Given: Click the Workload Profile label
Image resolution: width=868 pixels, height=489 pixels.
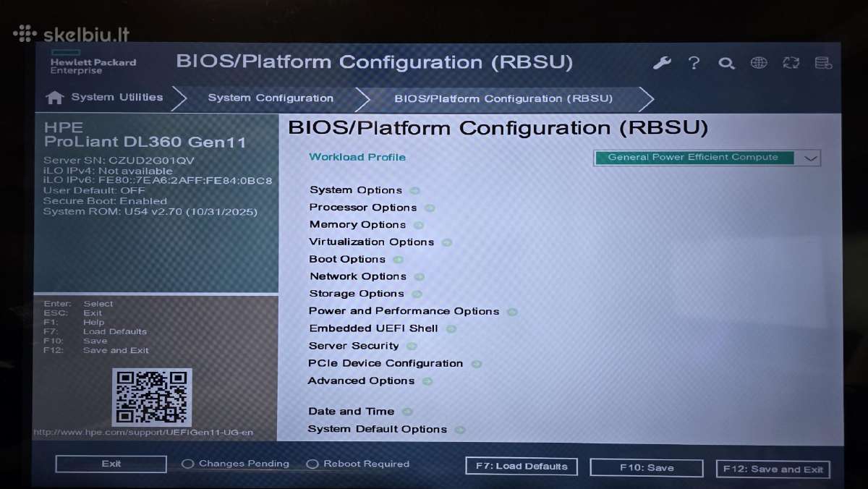Looking at the screenshot, I should [x=357, y=157].
